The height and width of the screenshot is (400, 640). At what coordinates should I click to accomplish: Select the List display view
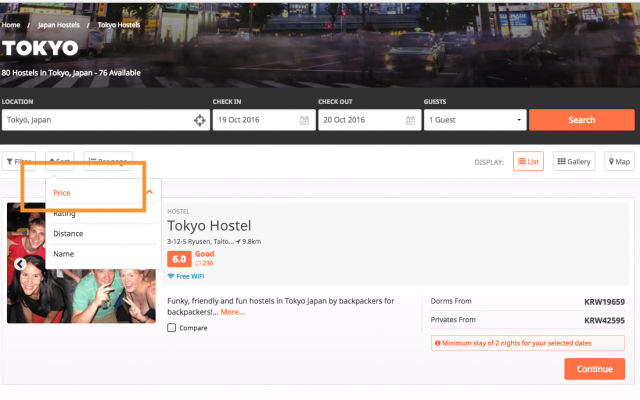[x=528, y=161]
